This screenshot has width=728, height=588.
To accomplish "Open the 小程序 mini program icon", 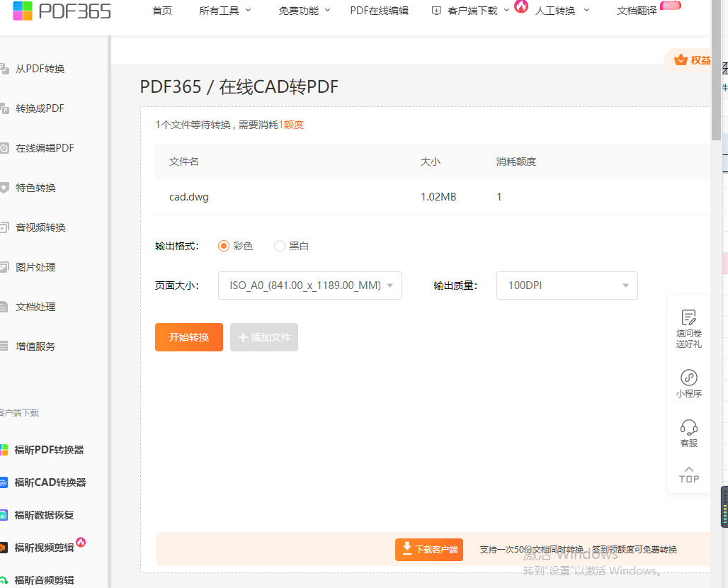I will (x=688, y=378).
